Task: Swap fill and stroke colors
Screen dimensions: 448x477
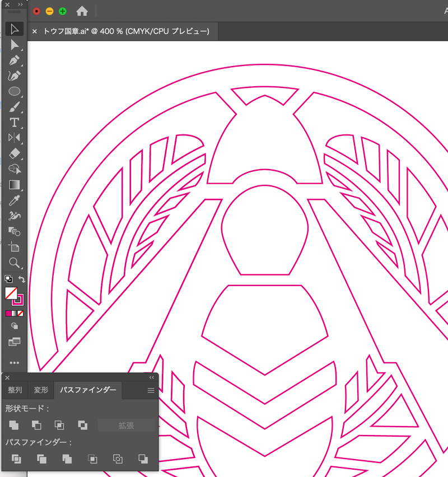Action: click(21, 279)
